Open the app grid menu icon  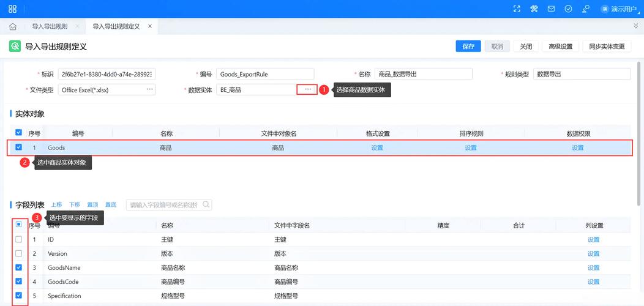click(13, 9)
